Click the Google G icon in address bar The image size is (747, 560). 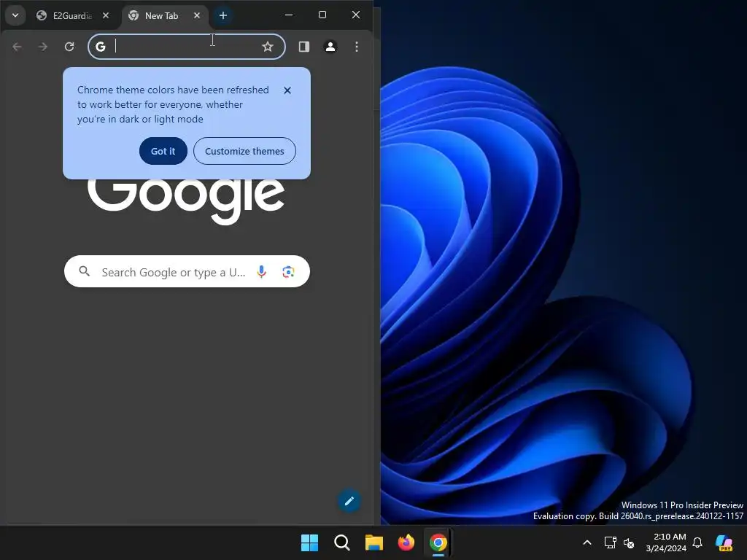point(101,47)
